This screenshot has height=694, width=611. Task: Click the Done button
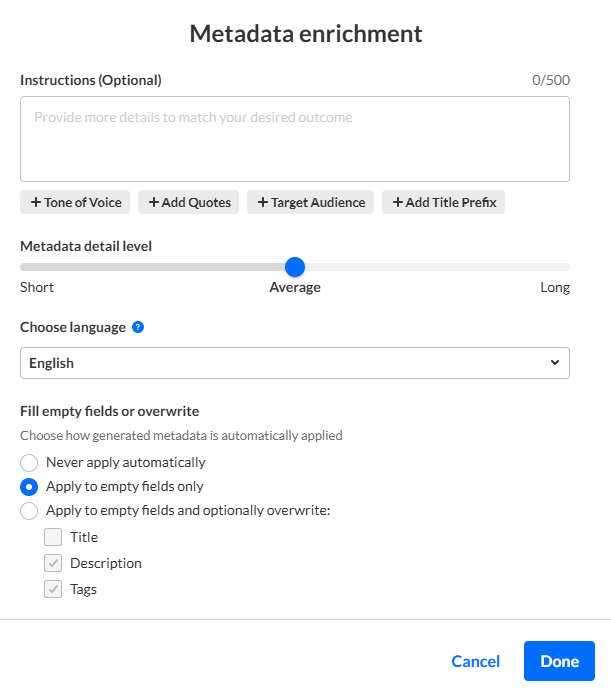click(559, 661)
